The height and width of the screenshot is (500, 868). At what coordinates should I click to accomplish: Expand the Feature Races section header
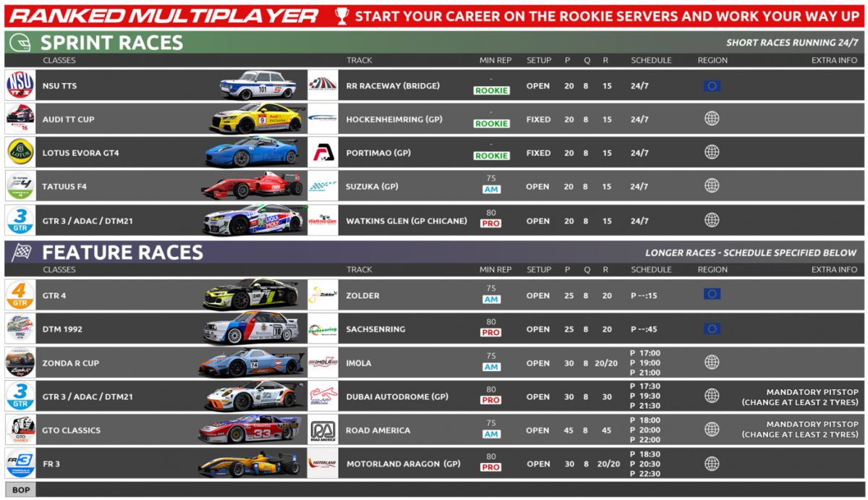point(122,253)
